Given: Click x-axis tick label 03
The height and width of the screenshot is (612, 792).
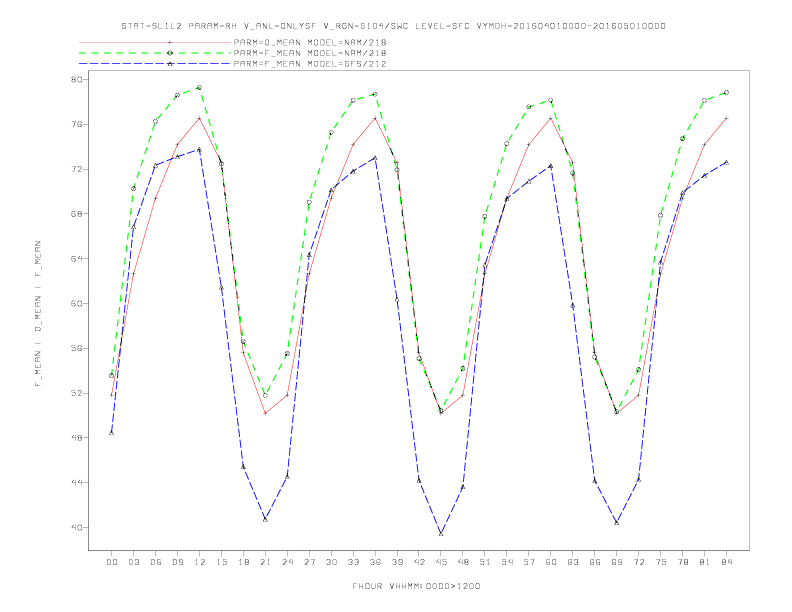Looking at the screenshot, I should [x=133, y=562].
